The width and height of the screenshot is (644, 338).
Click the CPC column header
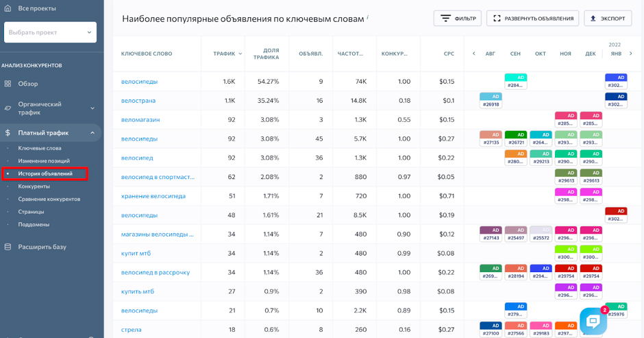(449, 54)
